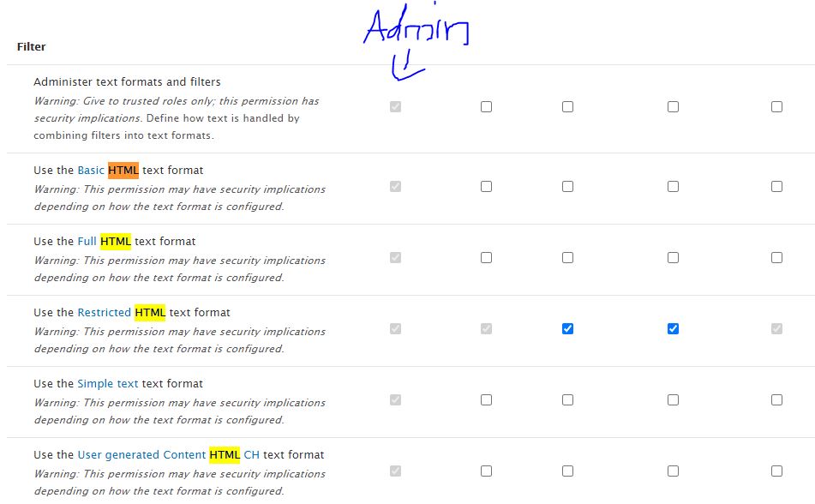This screenshot has height=504, width=815.
Task: Enable Administer text formats in last column
Action: click(x=776, y=107)
